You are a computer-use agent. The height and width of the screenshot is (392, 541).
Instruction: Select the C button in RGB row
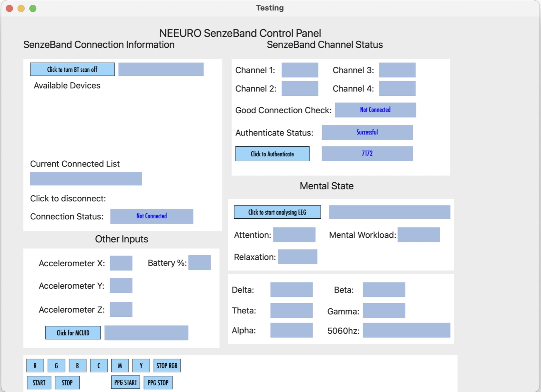tap(99, 365)
